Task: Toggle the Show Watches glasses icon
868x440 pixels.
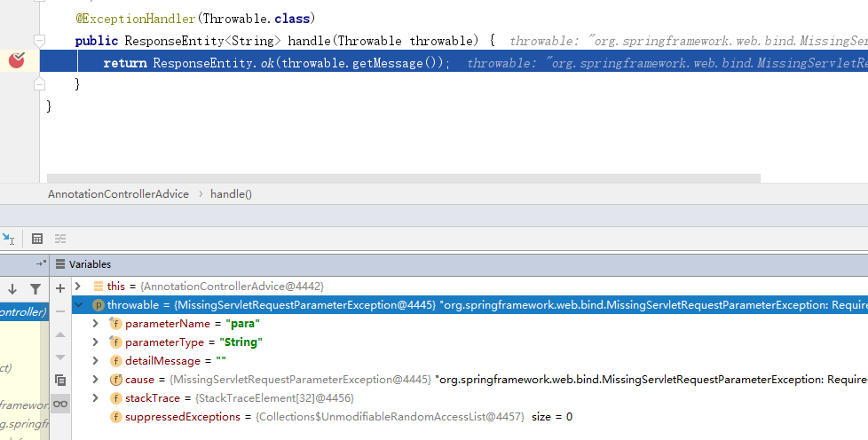Action: click(60, 404)
